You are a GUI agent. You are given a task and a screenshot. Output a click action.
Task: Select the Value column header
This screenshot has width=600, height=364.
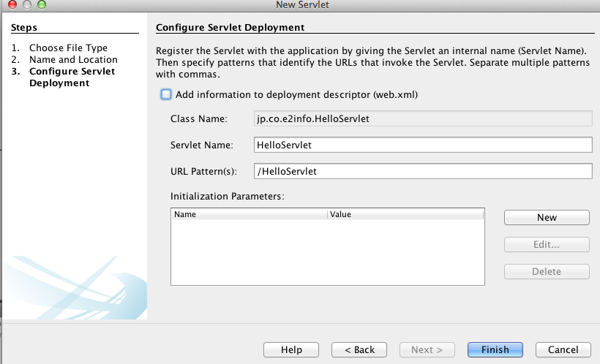(405, 214)
